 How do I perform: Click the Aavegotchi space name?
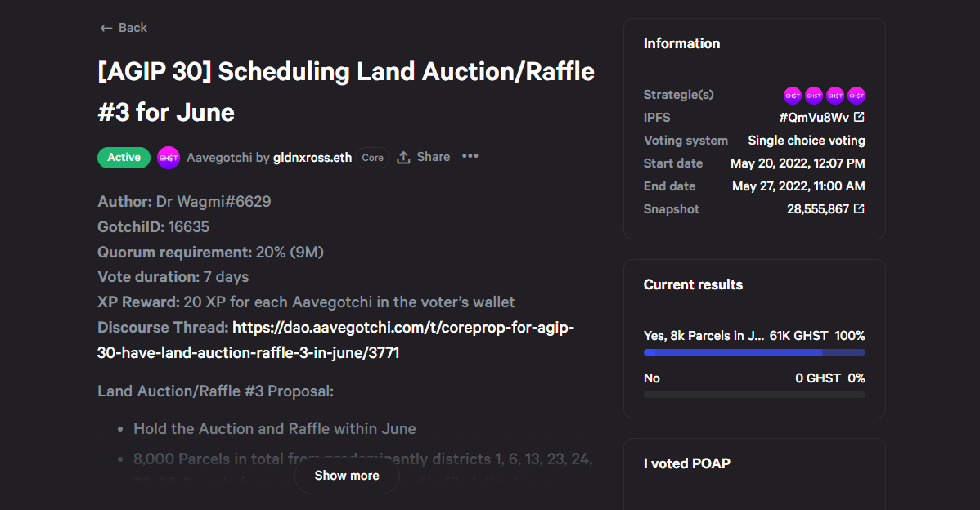[x=218, y=157]
